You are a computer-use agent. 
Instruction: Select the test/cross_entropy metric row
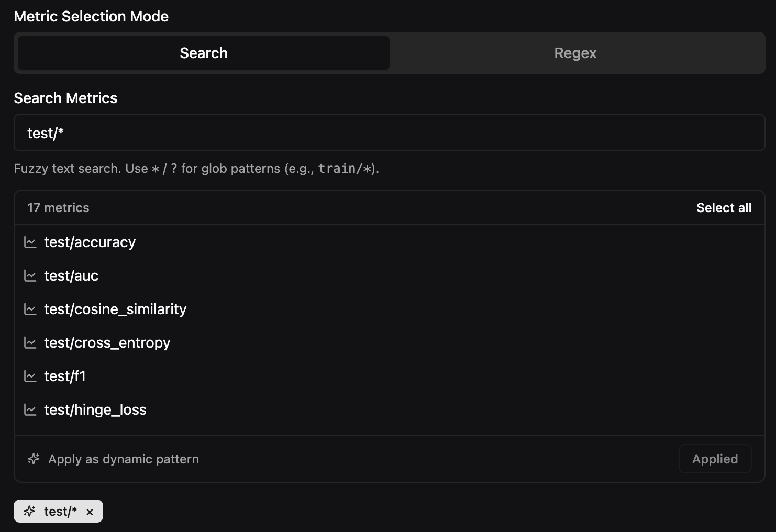107,342
